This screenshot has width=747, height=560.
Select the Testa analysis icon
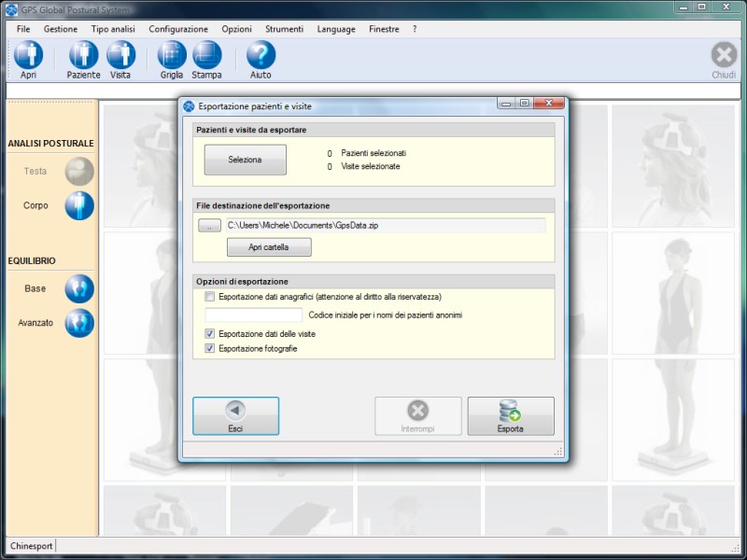79,172
